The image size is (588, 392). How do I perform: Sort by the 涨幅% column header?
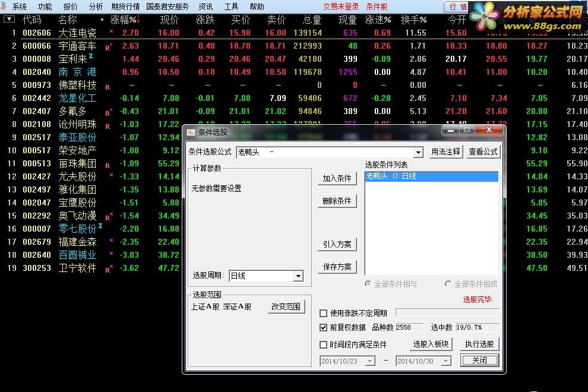[x=125, y=20]
